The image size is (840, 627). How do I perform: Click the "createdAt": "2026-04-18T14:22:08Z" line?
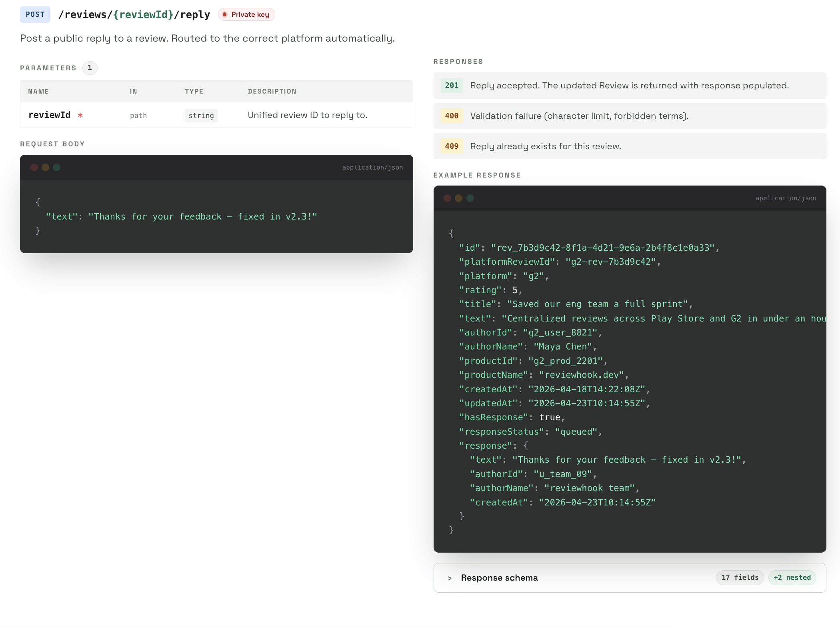click(x=555, y=389)
